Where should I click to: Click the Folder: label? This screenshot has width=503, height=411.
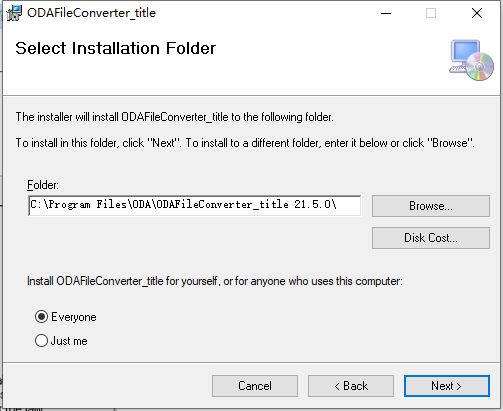43,185
